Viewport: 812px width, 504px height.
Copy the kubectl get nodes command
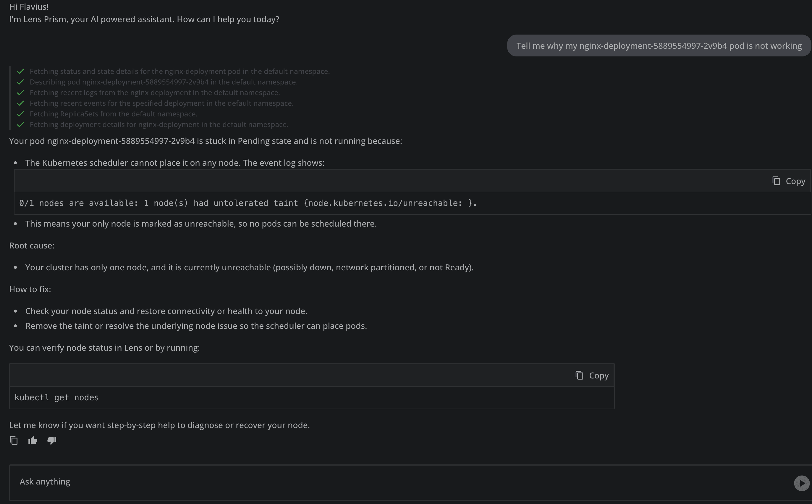tap(592, 375)
